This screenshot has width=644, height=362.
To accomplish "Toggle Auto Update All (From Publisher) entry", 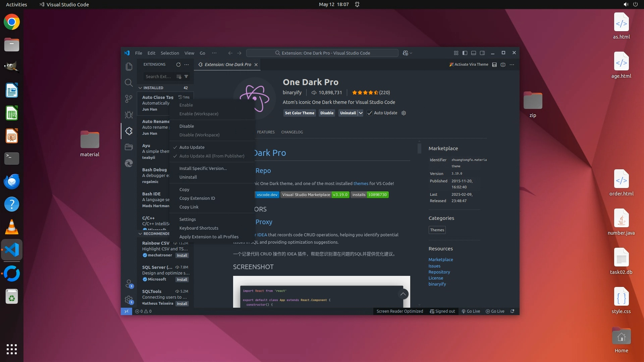I will (212, 156).
